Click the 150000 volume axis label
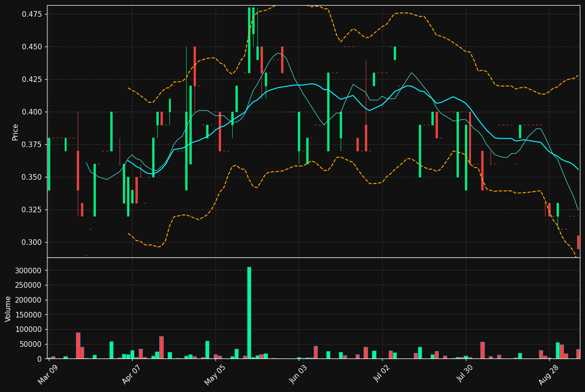Image resolution: width=585 pixels, height=392 pixels. click(x=30, y=315)
